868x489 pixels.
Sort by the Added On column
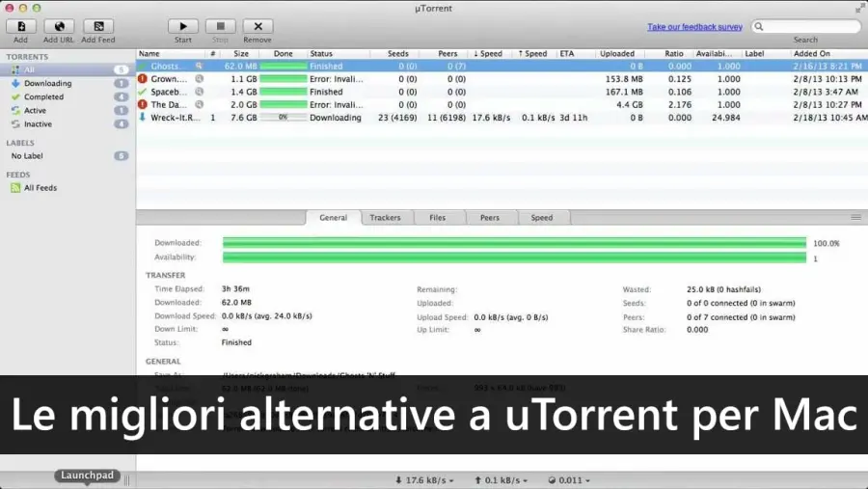click(828, 54)
